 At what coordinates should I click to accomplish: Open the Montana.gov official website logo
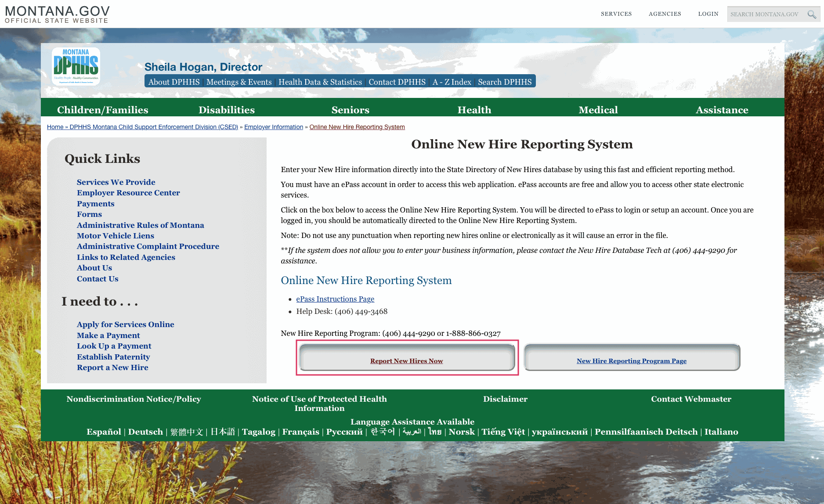coord(58,14)
